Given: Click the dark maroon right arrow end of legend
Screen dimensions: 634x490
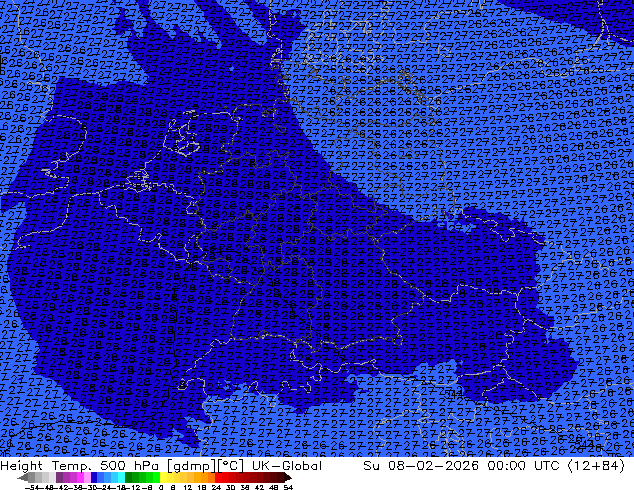Looking at the screenshot, I should click(x=287, y=477).
